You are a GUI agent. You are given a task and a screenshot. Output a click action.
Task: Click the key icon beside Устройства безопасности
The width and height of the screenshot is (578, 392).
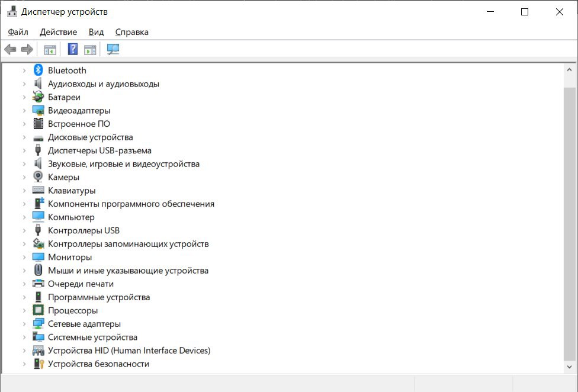(x=38, y=364)
